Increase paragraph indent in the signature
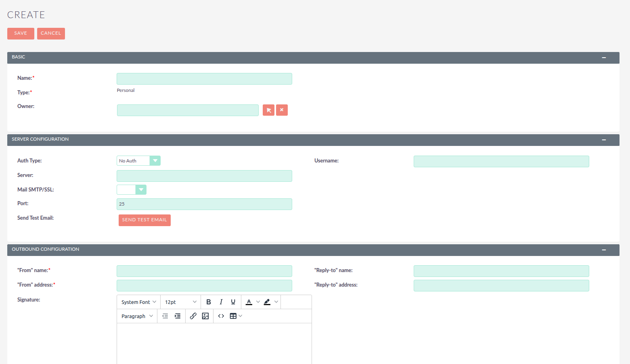Viewport: 630px width, 364px height. point(178,316)
